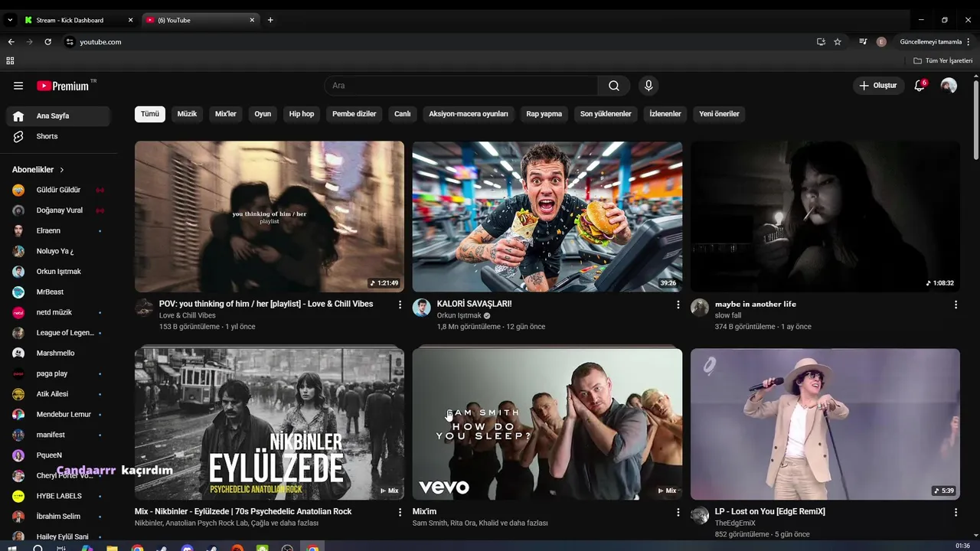
Task: Open HYBE LABELS subscription channel
Action: (59, 496)
